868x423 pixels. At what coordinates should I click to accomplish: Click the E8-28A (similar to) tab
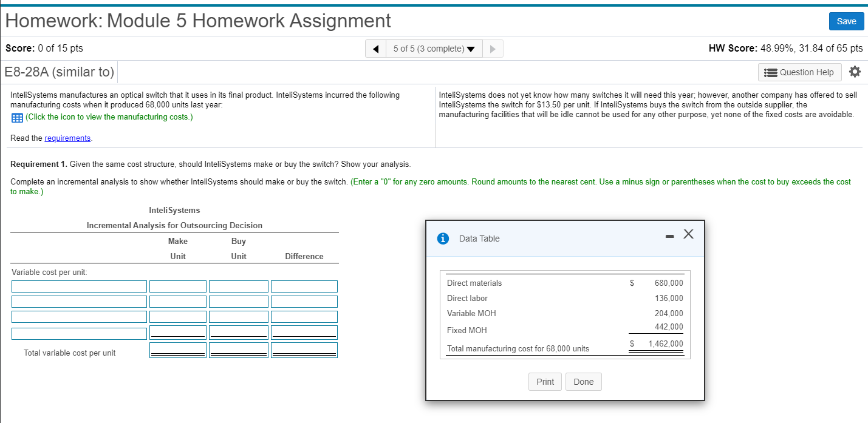(60, 72)
